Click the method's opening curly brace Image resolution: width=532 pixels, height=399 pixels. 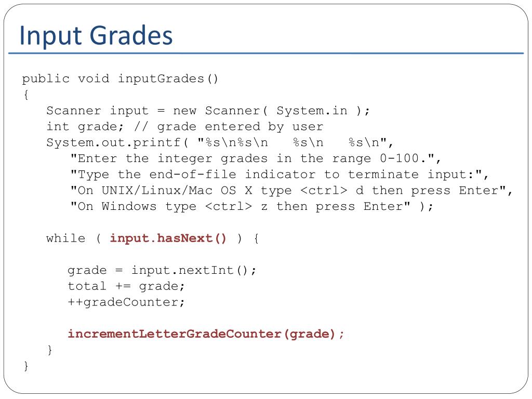pyautogui.click(x=26, y=95)
